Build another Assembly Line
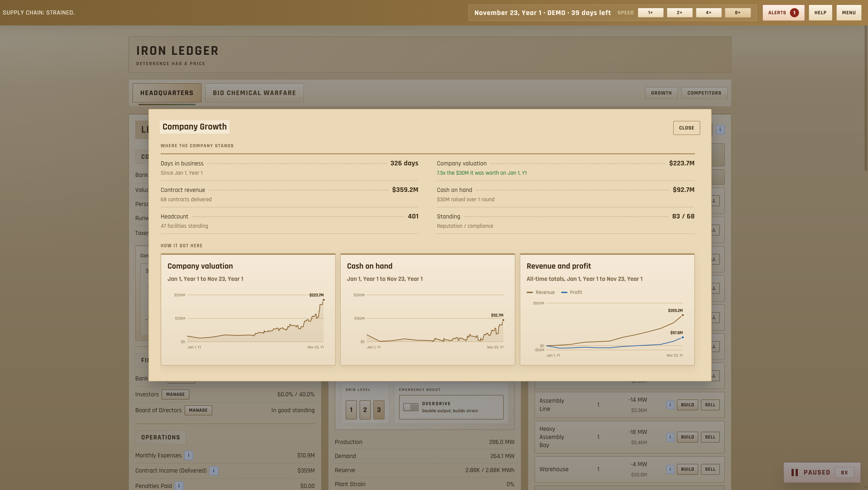 [x=687, y=405]
